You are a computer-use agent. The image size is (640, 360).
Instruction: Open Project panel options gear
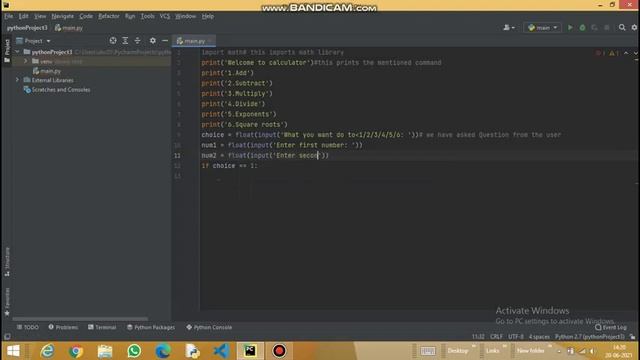click(x=153, y=40)
